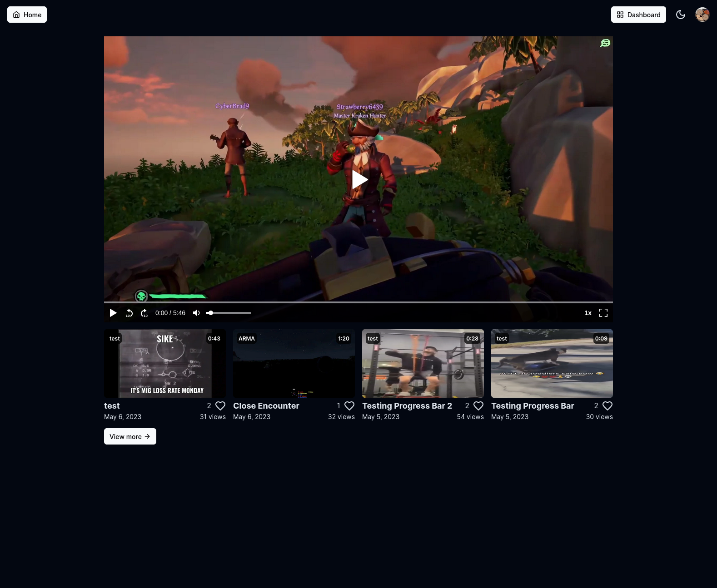Open the user profile avatar menu
The width and height of the screenshot is (717, 588).
pos(702,15)
